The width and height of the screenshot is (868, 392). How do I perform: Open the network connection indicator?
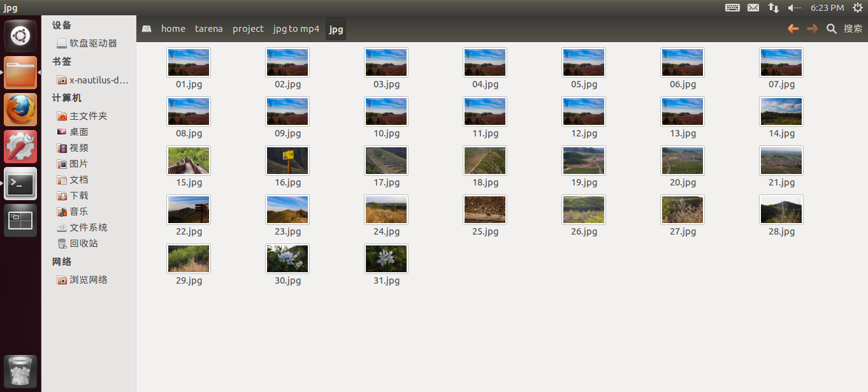coord(773,8)
